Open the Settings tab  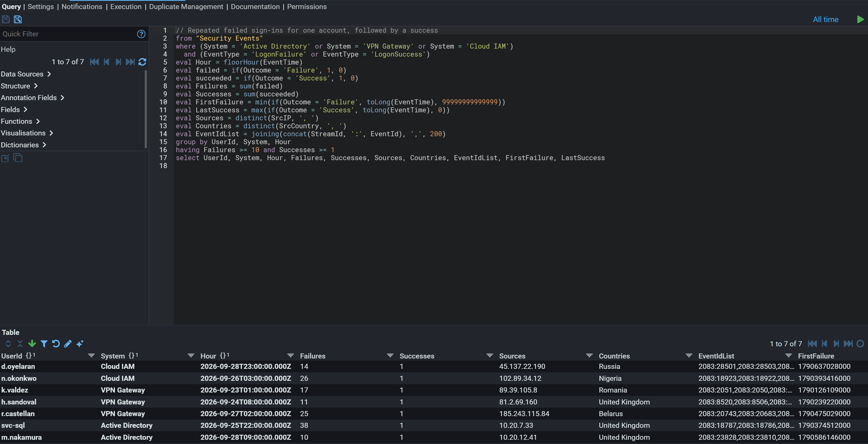[x=40, y=7]
